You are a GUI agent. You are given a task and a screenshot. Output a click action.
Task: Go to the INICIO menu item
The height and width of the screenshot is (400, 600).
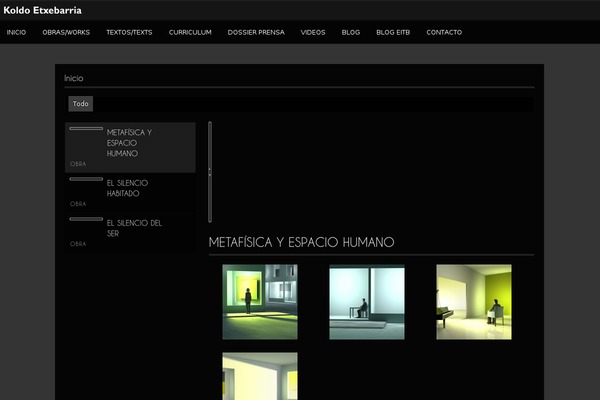click(16, 33)
